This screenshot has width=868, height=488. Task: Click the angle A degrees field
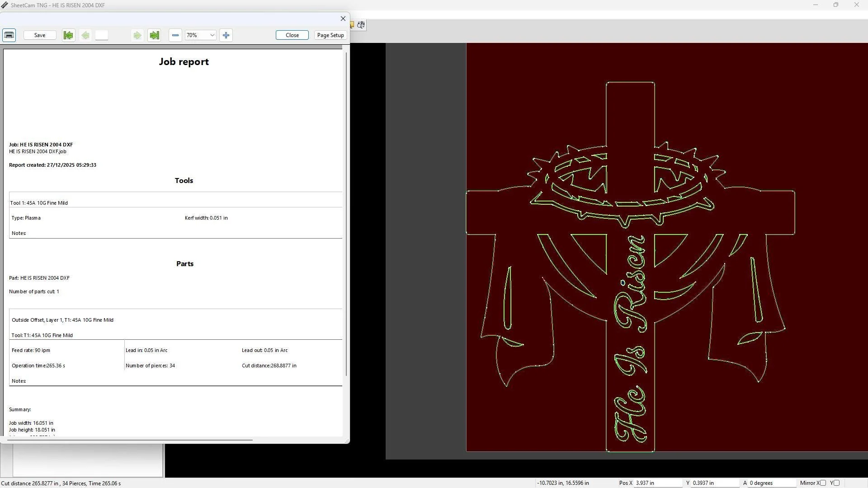(771, 483)
